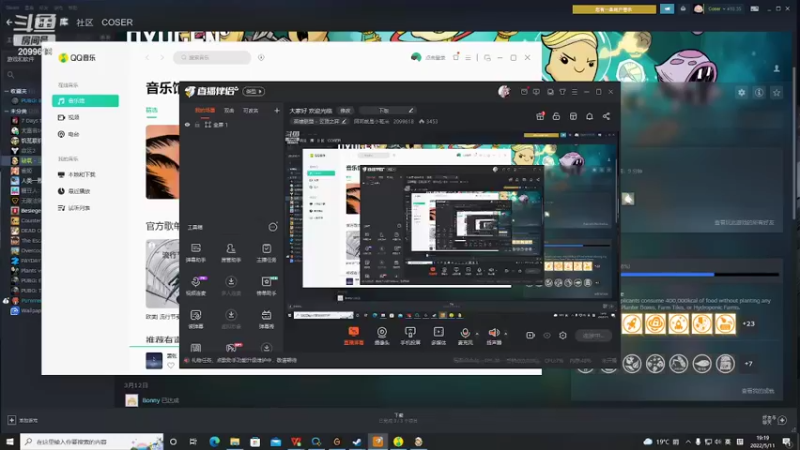Select the 精选 tab in QQ Music
Image resolution: width=800 pixels, height=450 pixels.
(x=152, y=110)
